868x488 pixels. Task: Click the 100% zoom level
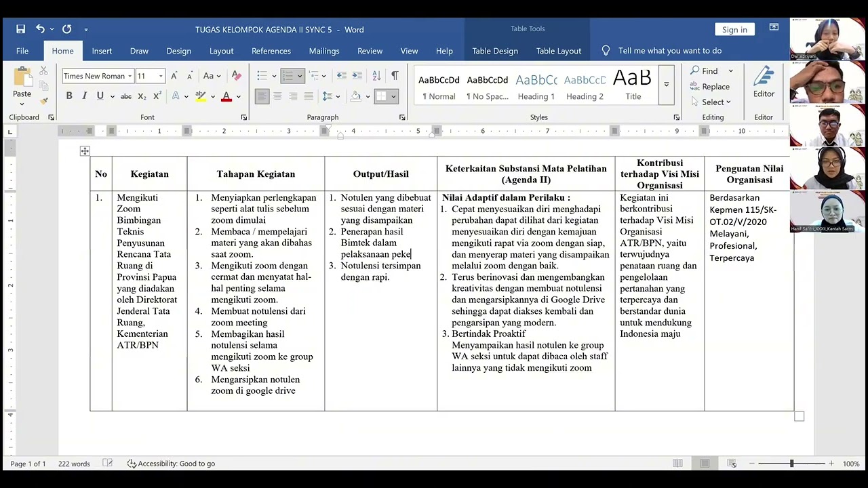coord(851,464)
